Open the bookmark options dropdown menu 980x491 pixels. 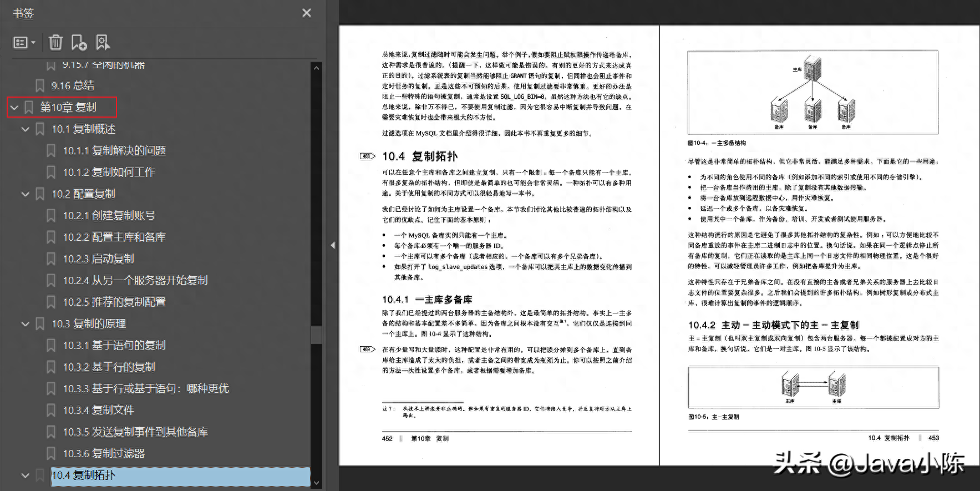coord(24,43)
